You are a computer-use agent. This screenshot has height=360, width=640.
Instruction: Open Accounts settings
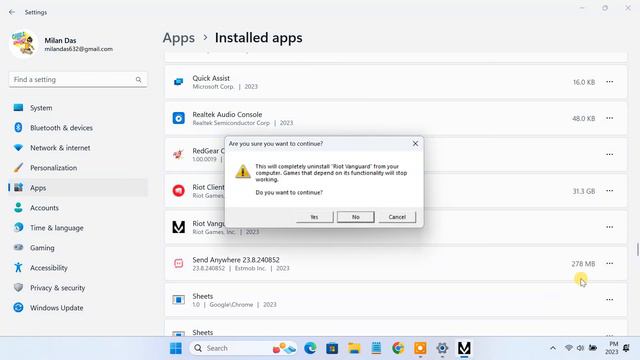pyautogui.click(x=78, y=208)
